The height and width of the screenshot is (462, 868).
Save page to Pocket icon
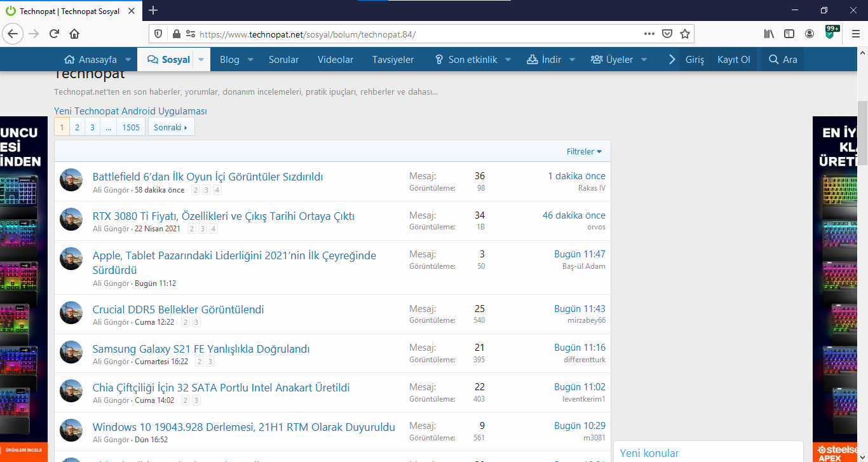[x=667, y=34]
